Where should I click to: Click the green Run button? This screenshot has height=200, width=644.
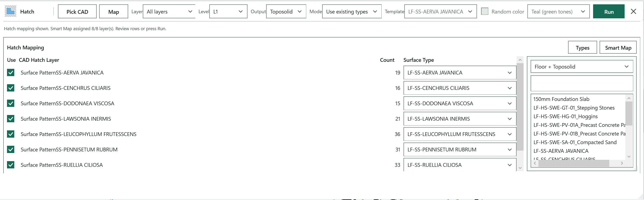click(x=609, y=11)
